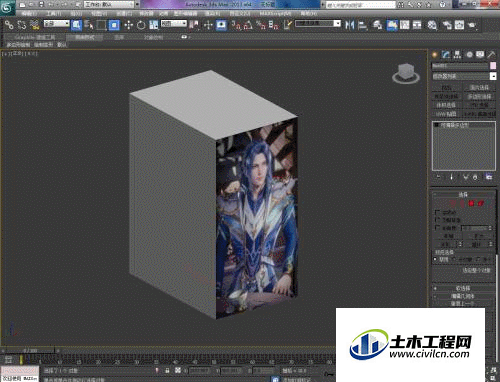Pick the Rectangular Selection Region tool

pyautogui.click(x=101, y=25)
